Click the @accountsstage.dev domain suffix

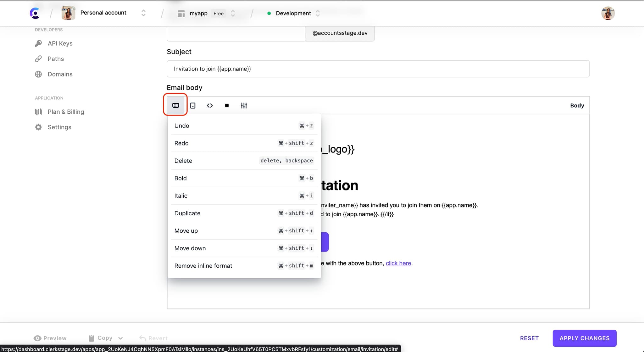click(340, 33)
